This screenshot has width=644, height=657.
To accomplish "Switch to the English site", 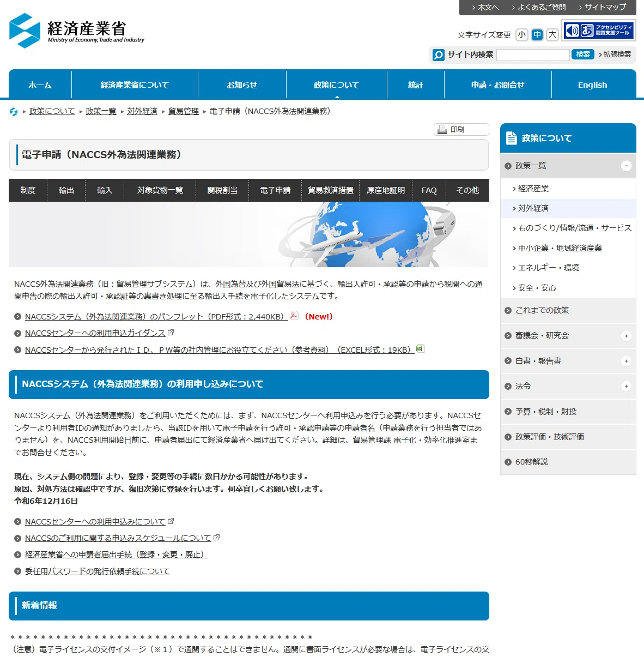I will 593,85.
